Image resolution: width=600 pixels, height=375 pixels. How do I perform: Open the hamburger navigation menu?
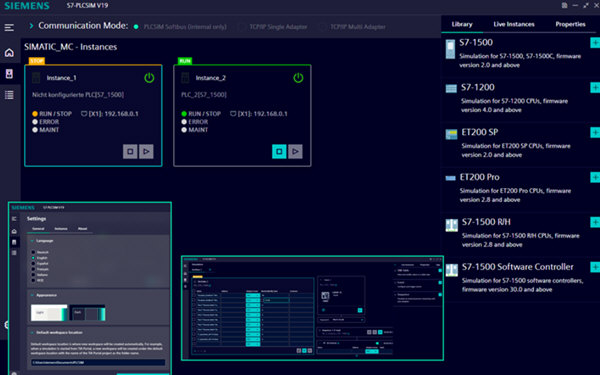9,28
